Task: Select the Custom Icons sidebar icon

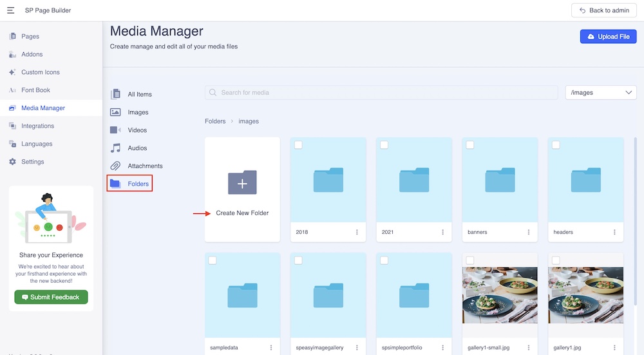Action: pos(13,72)
